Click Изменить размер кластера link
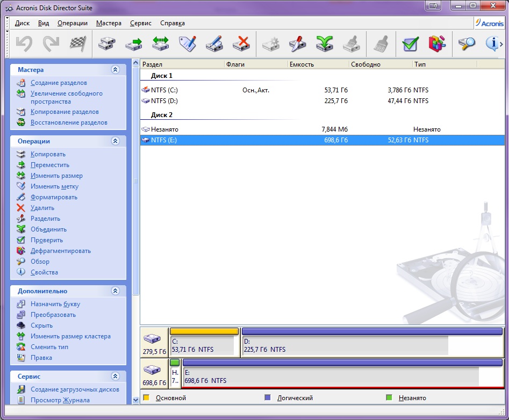509x420 pixels. 70,336
